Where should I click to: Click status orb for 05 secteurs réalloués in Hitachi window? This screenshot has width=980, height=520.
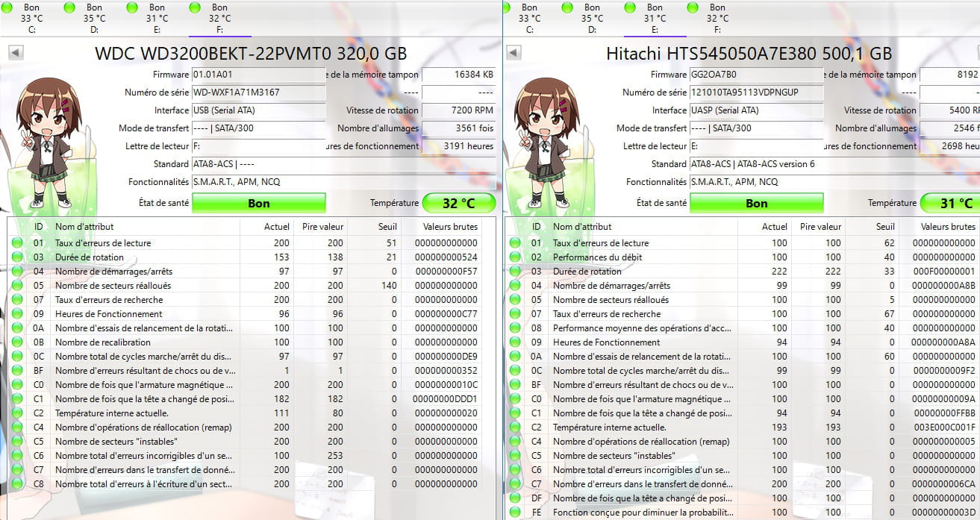click(x=515, y=299)
